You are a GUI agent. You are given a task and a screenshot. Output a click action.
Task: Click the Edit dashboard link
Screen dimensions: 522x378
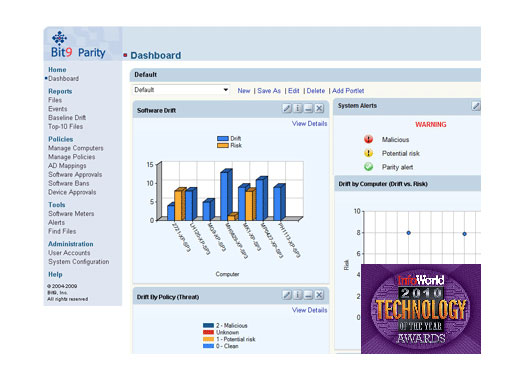click(x=293, y=91)
